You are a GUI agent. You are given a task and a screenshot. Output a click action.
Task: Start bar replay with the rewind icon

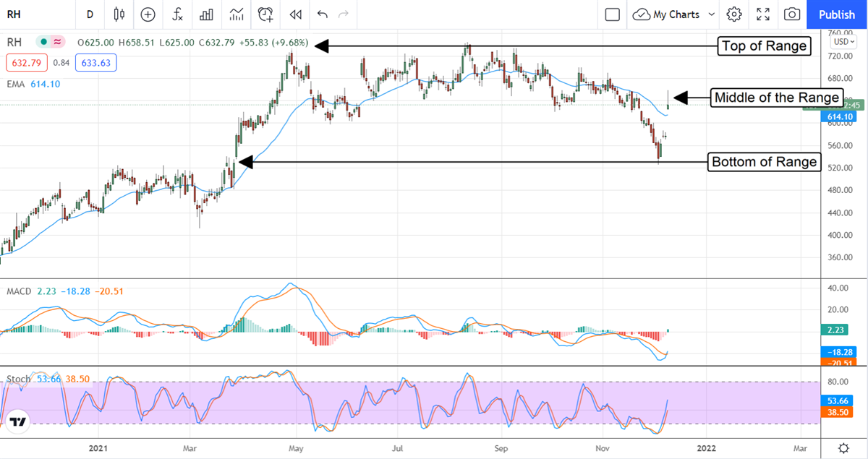pyautogui.click(x=295, y=14)
